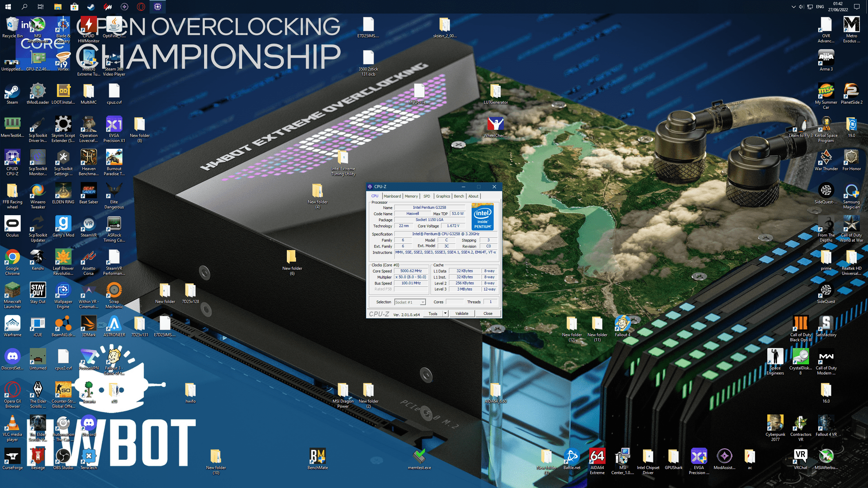
Task: Open the SPD tab in CPU-Z
Action: (427, 196)
